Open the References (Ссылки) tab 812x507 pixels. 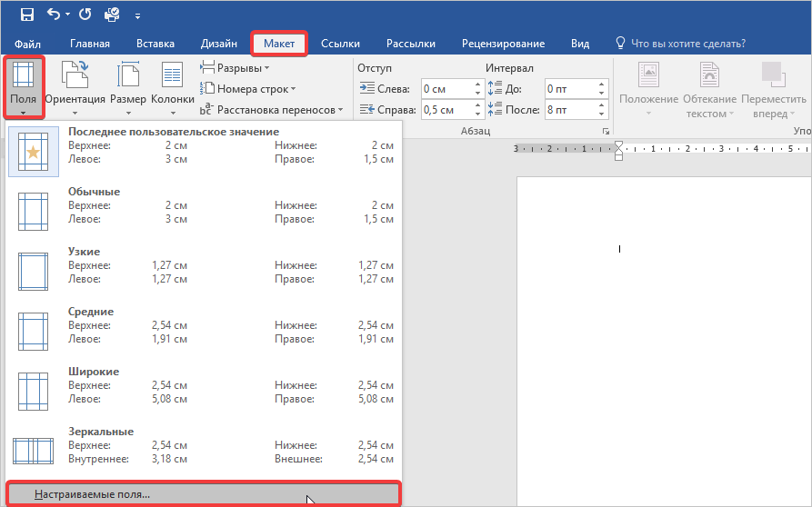click(340, 44)
